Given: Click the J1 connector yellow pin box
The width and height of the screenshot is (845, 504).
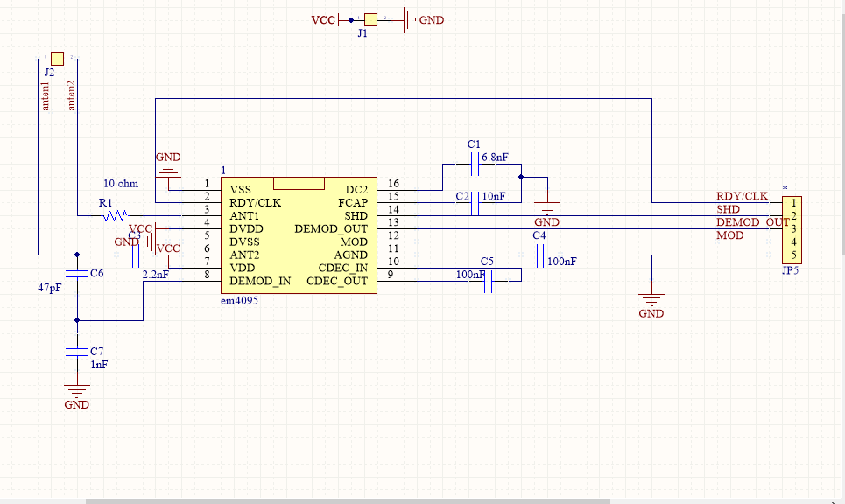Looking at the screenshot, I should point(371,19).
